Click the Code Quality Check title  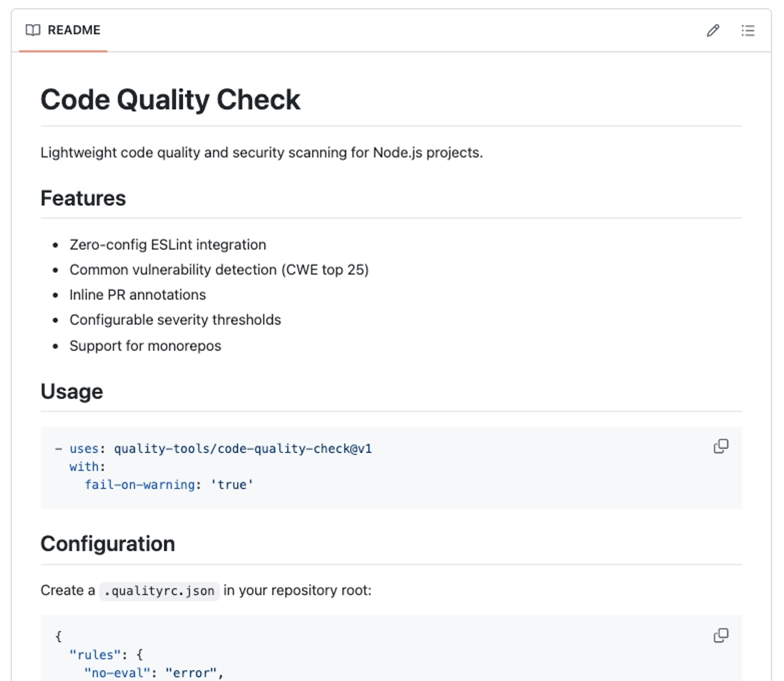click(170, 100)
